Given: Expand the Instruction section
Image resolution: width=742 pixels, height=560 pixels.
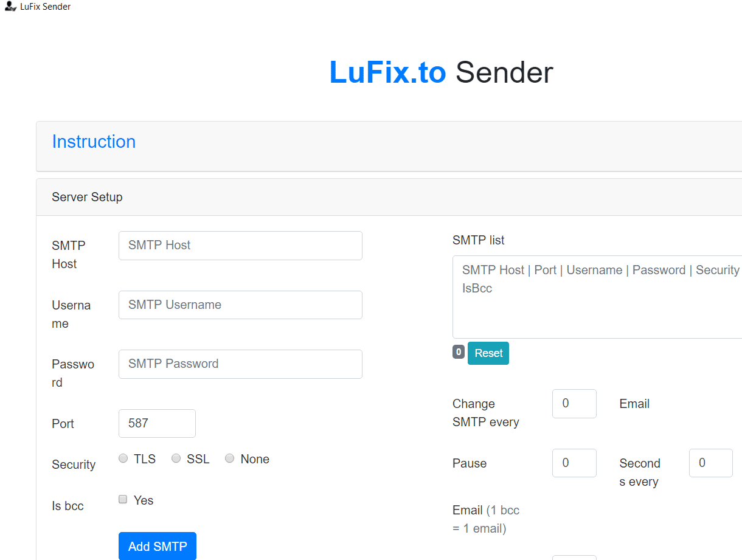Looking at the screenshot, I should click(x=94, y=142).
